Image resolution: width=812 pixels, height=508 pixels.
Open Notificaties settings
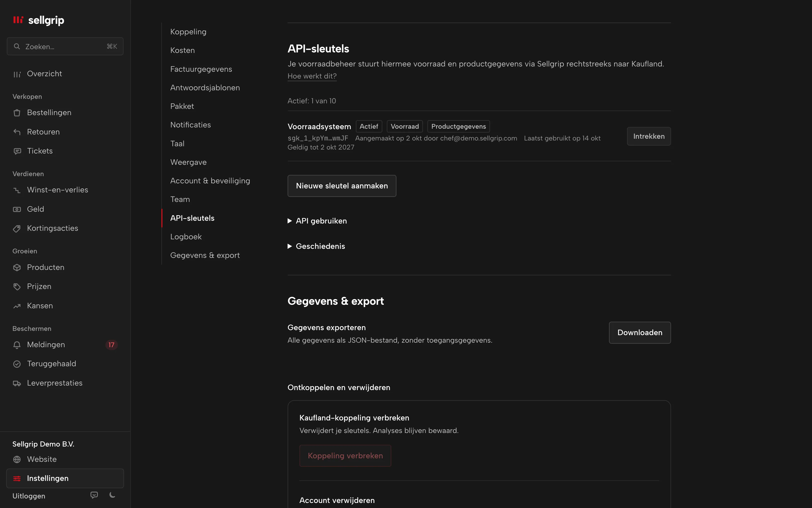(x=190, y=125)
